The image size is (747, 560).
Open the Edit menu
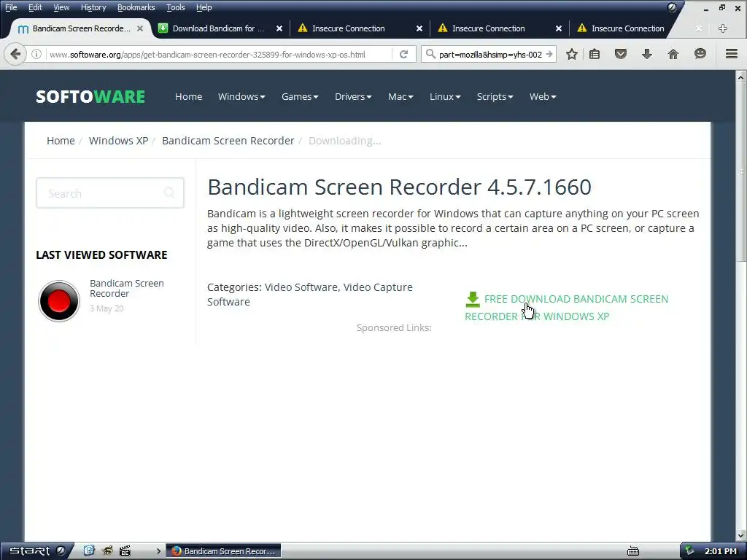click(35, 7)
